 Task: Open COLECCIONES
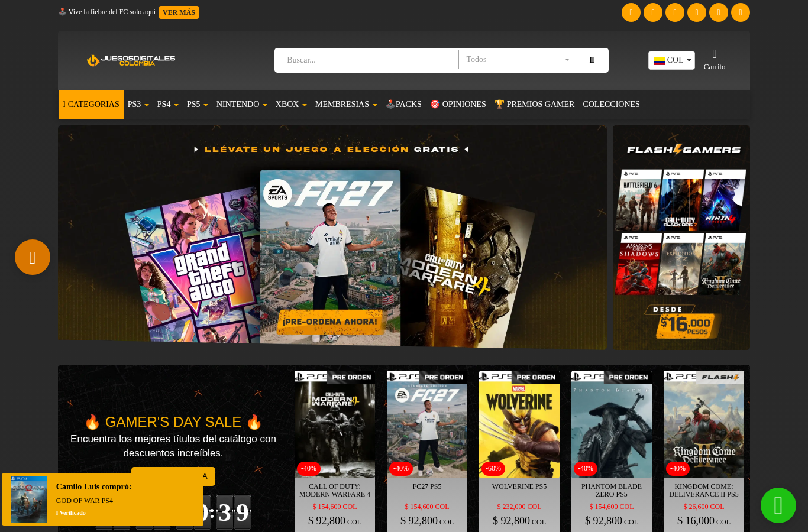click(612, 105)
